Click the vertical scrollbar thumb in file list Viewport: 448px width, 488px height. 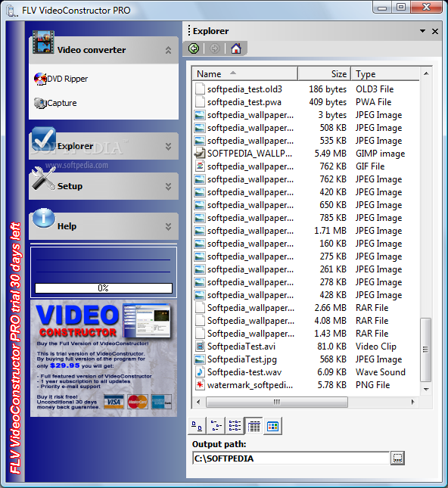click(x=426, y=350)
